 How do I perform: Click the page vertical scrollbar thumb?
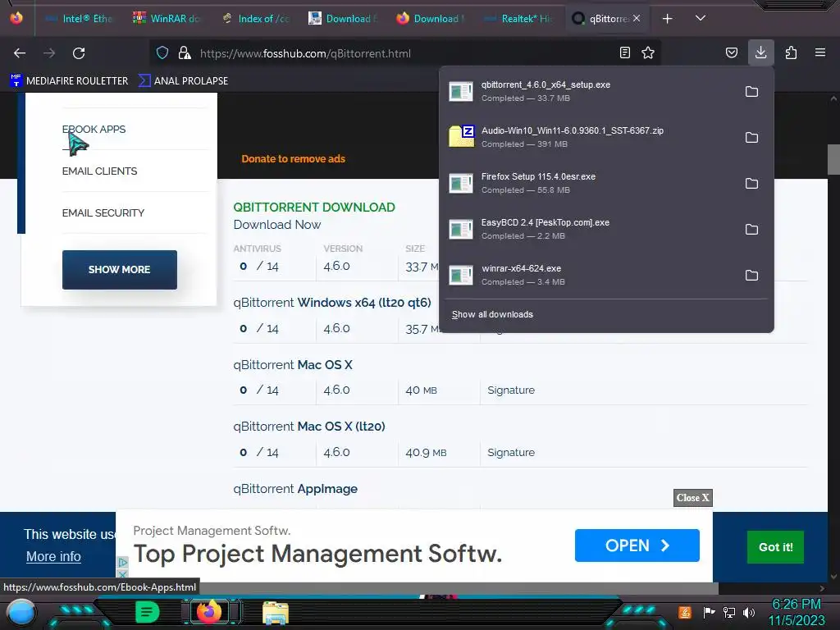[x=833, y=160]
